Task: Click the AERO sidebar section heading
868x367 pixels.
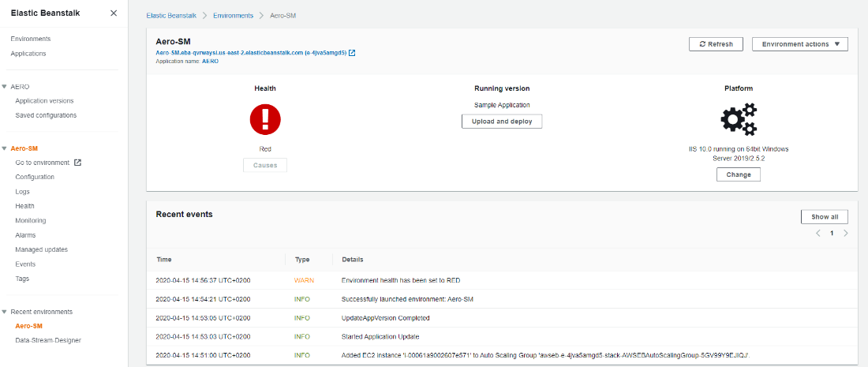Action: tap(20, 87)
